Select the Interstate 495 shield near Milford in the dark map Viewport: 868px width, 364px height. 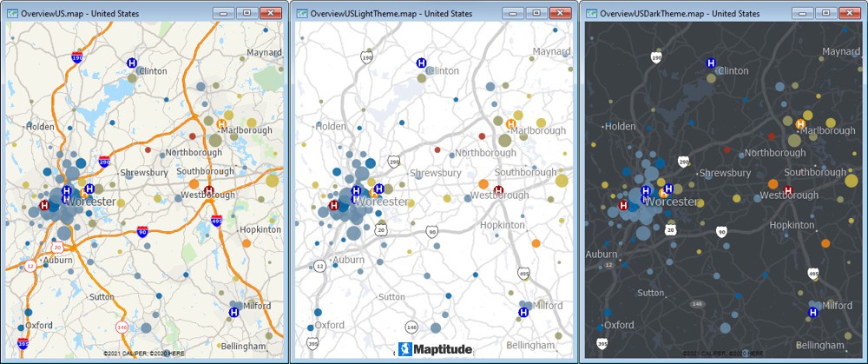813,273
